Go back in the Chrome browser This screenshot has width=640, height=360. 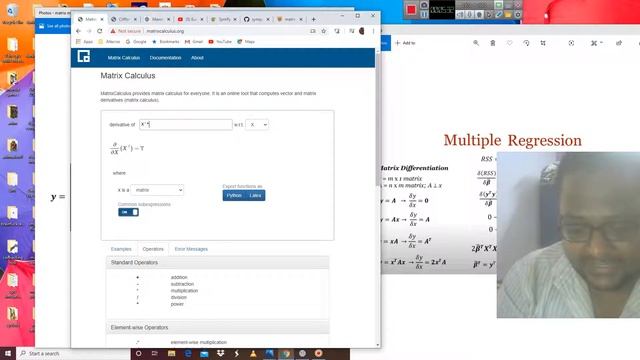click(x=78, y=31)
